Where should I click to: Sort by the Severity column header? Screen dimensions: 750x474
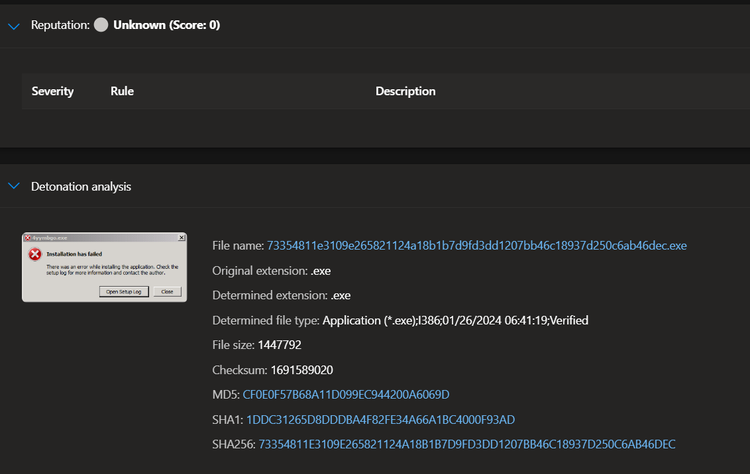pos(53,91)
